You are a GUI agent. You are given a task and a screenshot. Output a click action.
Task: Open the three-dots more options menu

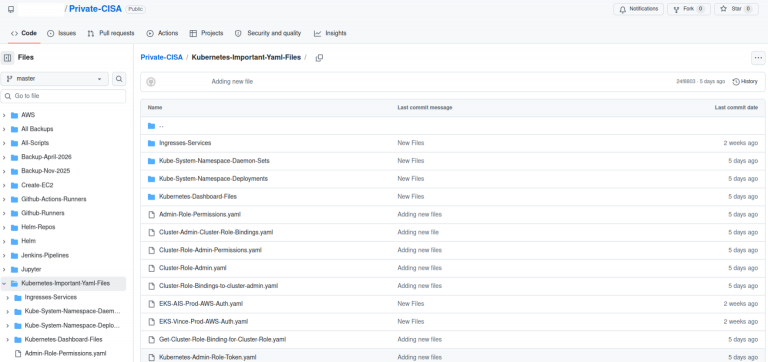coord(758,58)
